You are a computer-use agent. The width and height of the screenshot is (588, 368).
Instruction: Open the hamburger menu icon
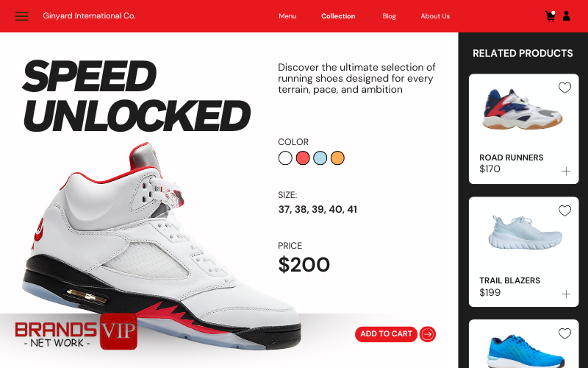tap(22, 15)
